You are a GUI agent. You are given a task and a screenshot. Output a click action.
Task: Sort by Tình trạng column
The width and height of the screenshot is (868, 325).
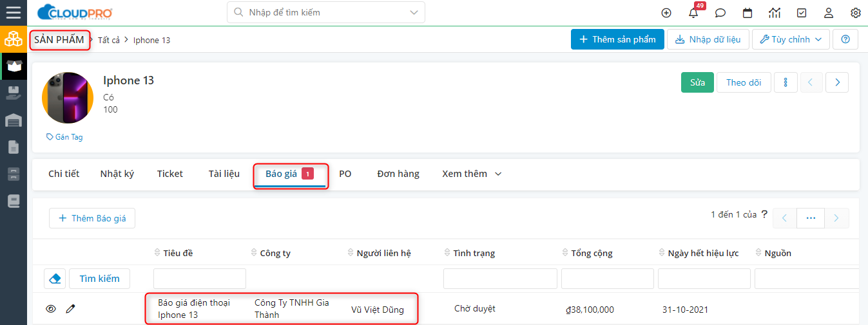pyautogui.click(x=470, y=253)
